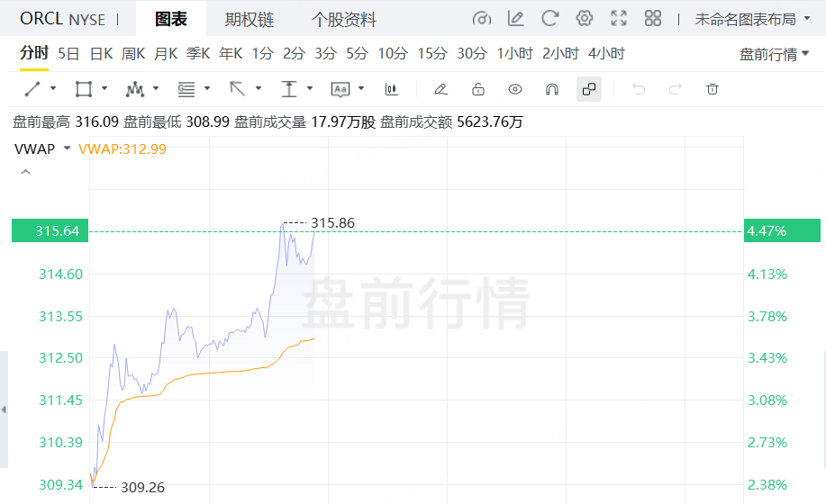This screenshot has height=504, width=826.
Task: Collapse the indicator legend chevron
Action: tap(25, 171)
